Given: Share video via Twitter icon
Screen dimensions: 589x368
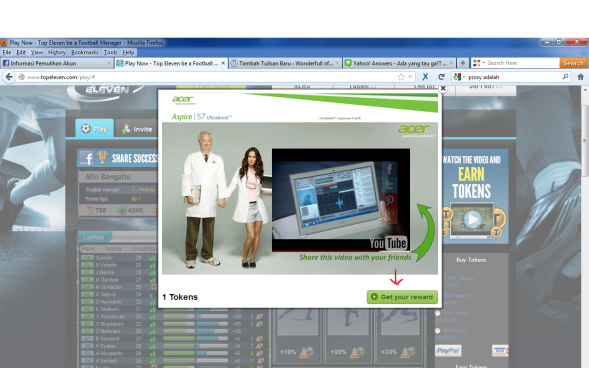Looking at the screenshot, I should 390,184.
